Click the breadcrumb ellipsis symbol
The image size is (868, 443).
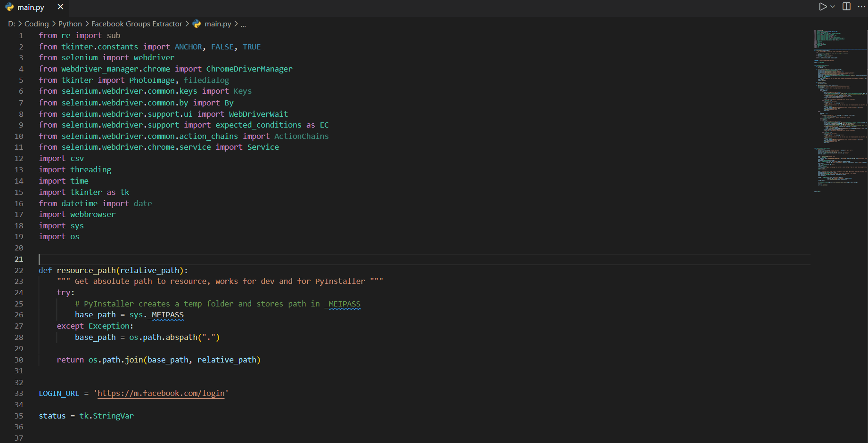coord(243,24)
